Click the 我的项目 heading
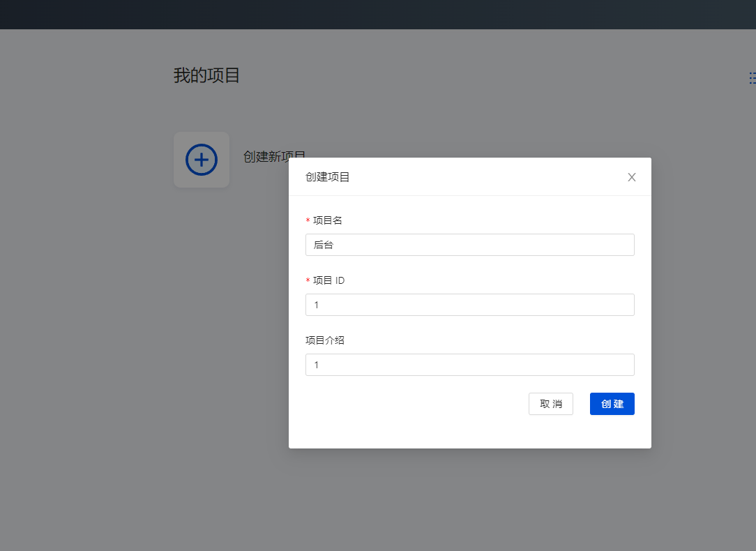This screenshot has width=756, height=551. (x=207, y=75)
